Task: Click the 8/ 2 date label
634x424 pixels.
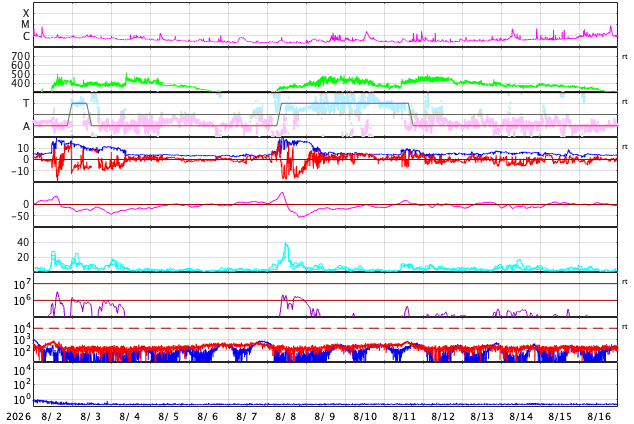Action: 51,416
